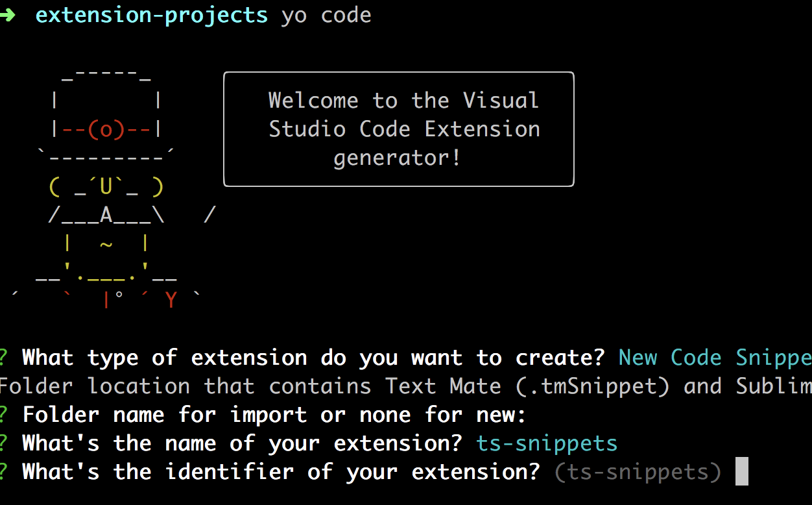812x505 pixels.
Task: Click the Yeoman ASCII mascot's red eye
Action: click(x=106, y=130)
